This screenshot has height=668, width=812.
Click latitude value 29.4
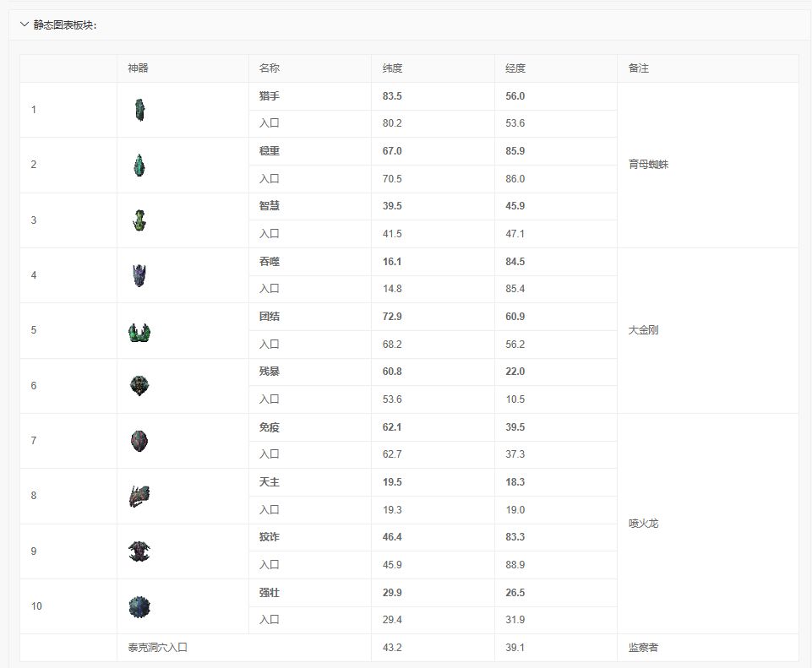pyautogui.click(x=392, y=620)
